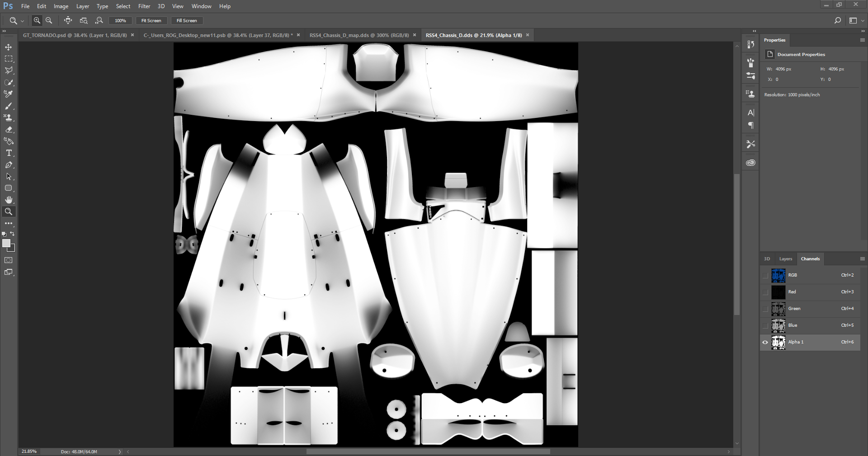Hide the Alpha 1 channel eye
Image resolution: width=868 pixels, height=456 pixels.
(x=765, y=342)
